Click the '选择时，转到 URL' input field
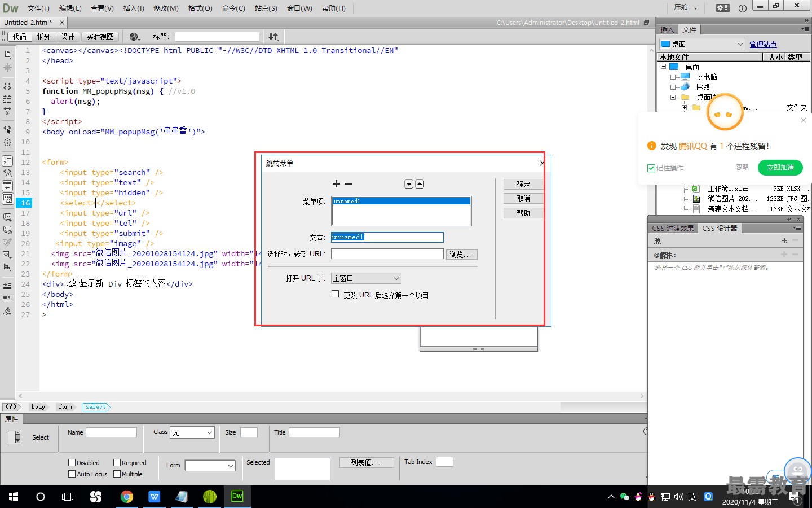 coord(387,254)
